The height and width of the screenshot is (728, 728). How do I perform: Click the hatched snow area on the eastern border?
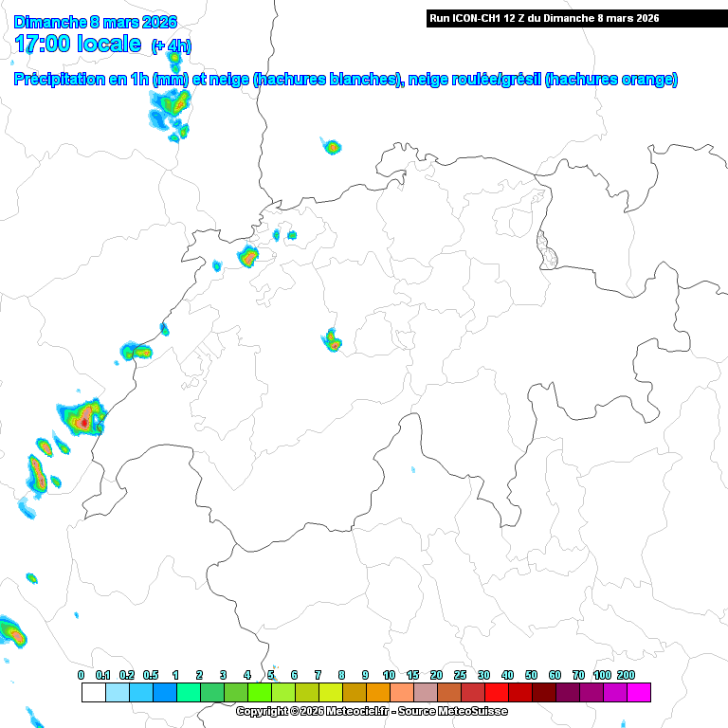(x=545, y=249)
